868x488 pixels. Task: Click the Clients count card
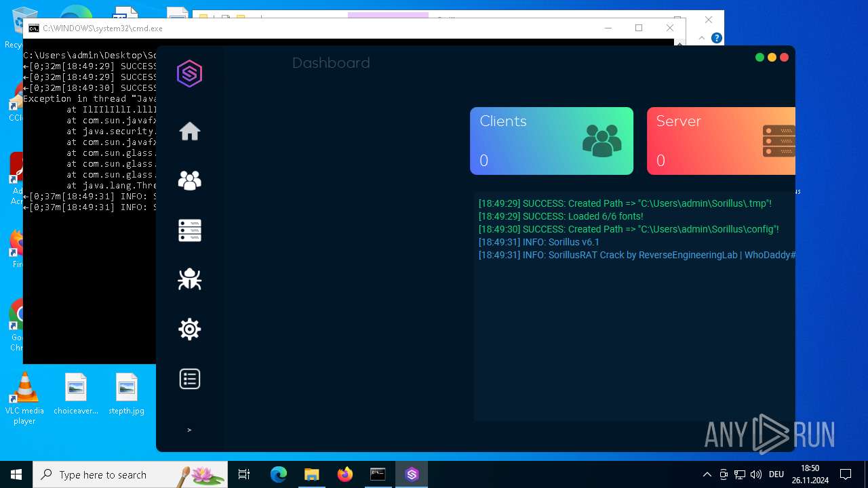coord(551,141)
